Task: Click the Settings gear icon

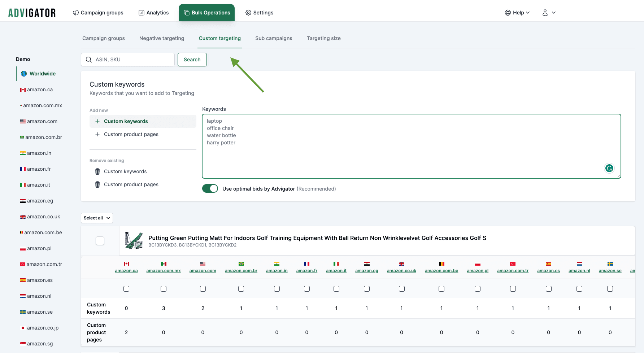Action: 248,13
